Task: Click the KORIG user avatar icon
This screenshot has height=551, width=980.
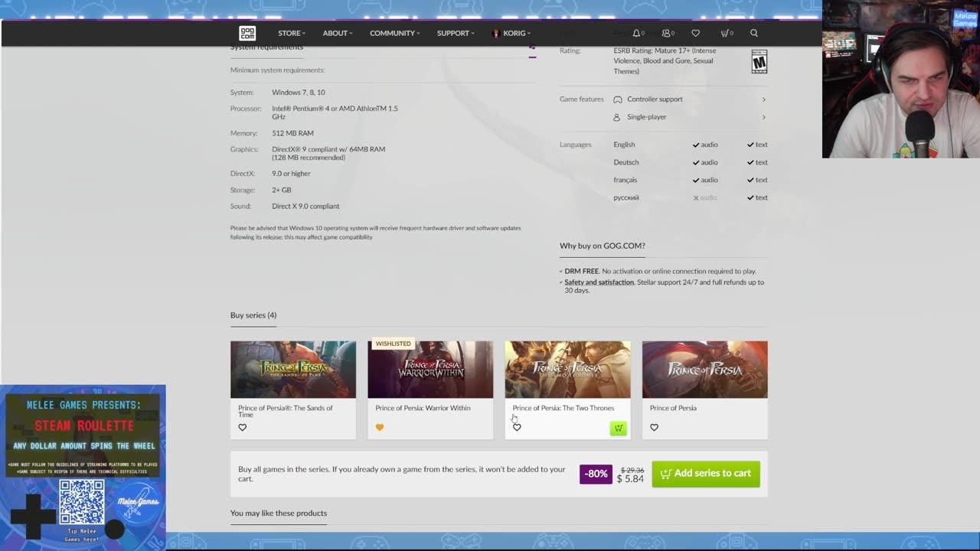Action: click(x=496, y=33)
